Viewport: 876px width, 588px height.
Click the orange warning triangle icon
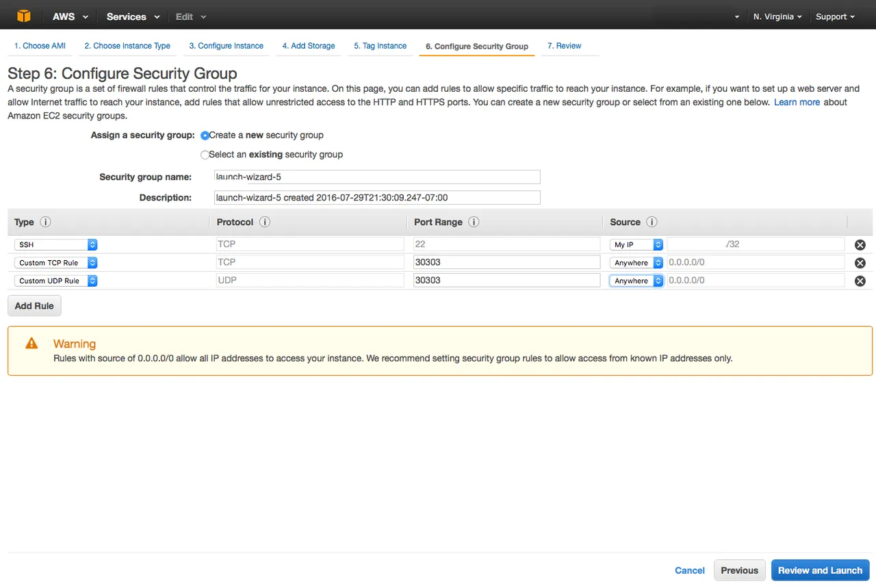(x=31, y=344)
